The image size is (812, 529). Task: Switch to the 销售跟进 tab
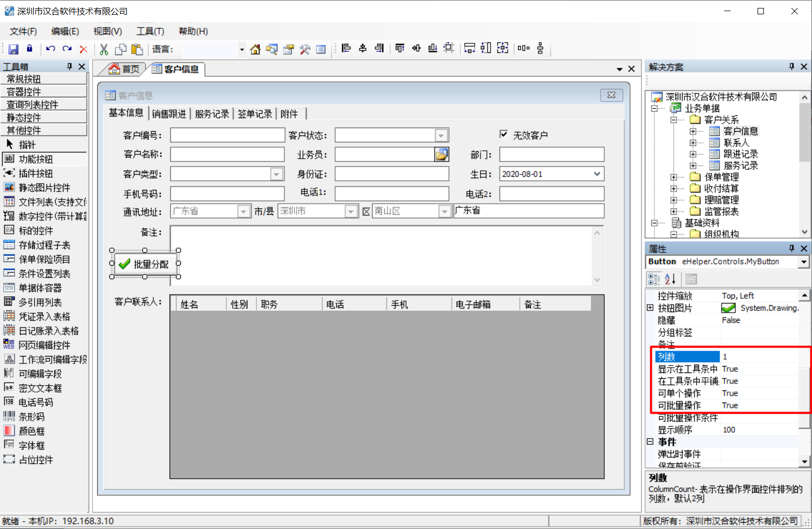(169, 114)
